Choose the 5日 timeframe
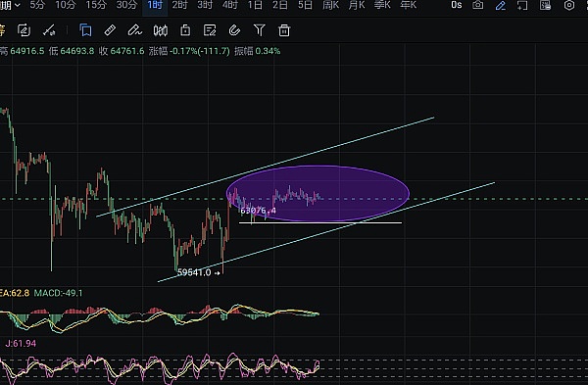The height and width of the screenshot is (385, 588). [x=305, y=5]
